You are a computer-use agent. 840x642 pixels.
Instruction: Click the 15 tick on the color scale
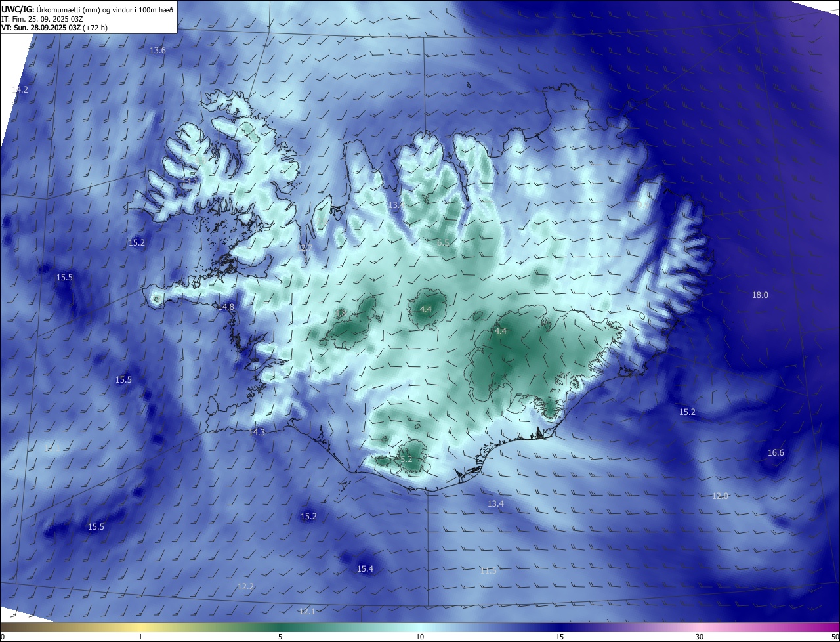559,637
